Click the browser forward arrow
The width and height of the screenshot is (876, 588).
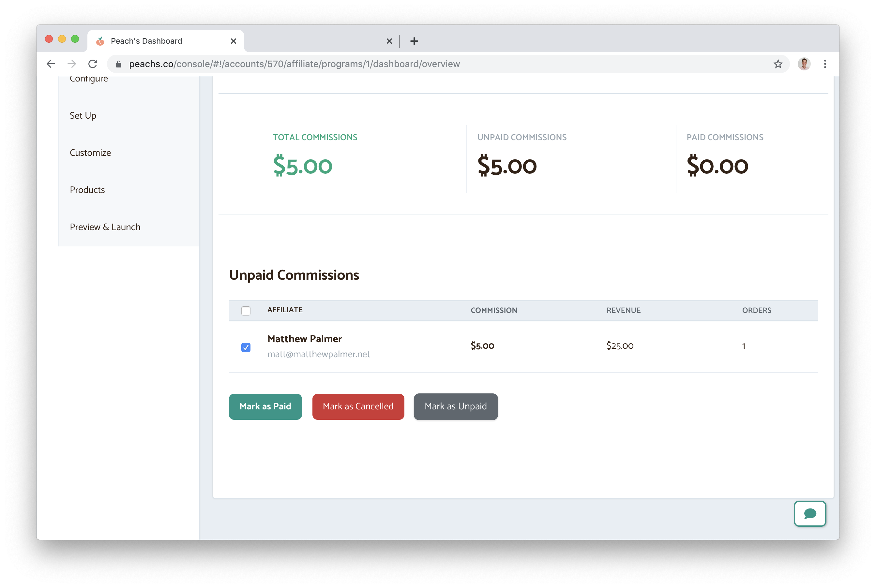[x=72, y=64]
